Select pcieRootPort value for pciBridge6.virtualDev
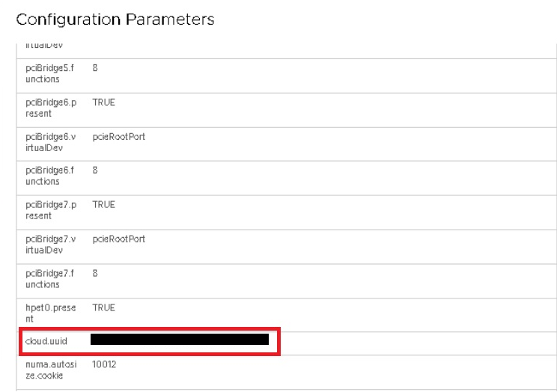This screenshot has height=392, width=557. pyautogui.click(x=118, y=137)
